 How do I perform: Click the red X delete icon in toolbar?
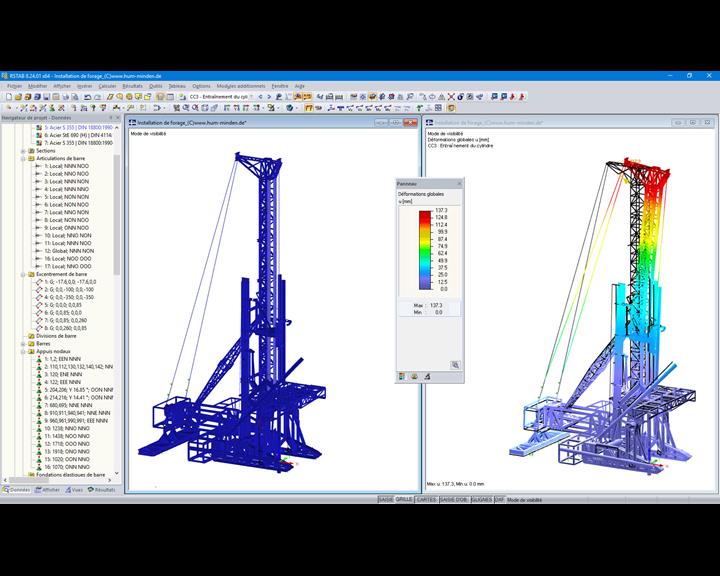point(451,97)
